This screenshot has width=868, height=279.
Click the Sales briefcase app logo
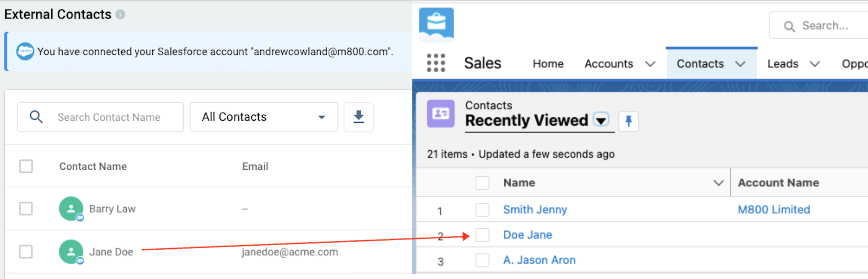tap(436, 24)
